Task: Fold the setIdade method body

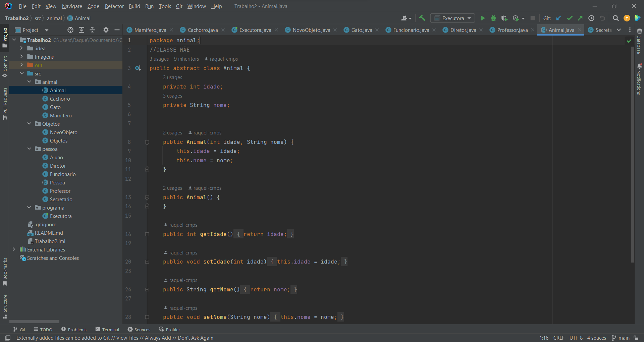Action: 147,262
